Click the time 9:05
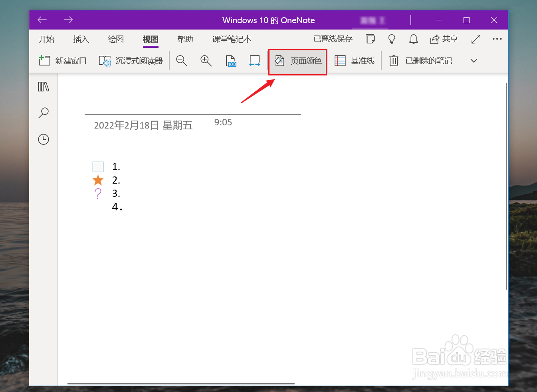Viewport: 537px width, 392px height. click(x=223, y=122)
